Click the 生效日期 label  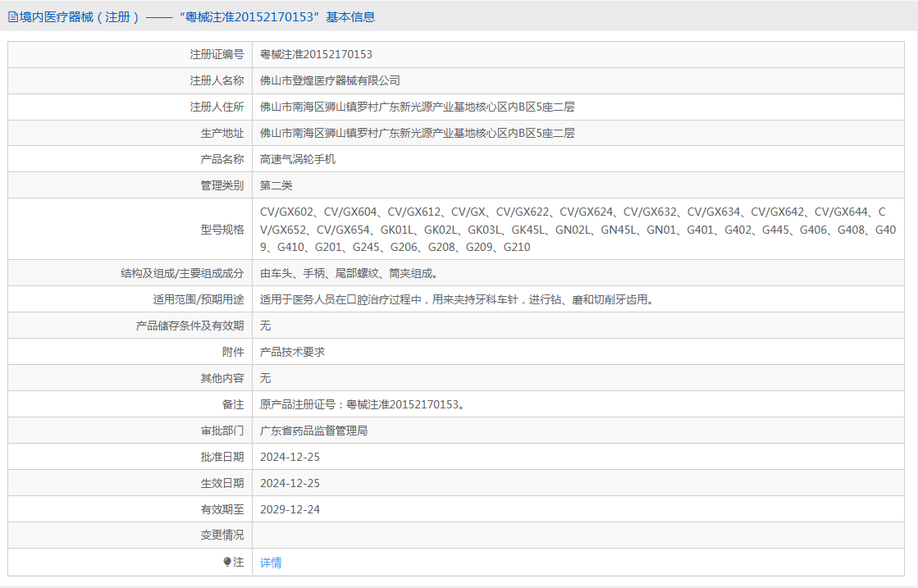pyautogui.click(x=222, y=483)
